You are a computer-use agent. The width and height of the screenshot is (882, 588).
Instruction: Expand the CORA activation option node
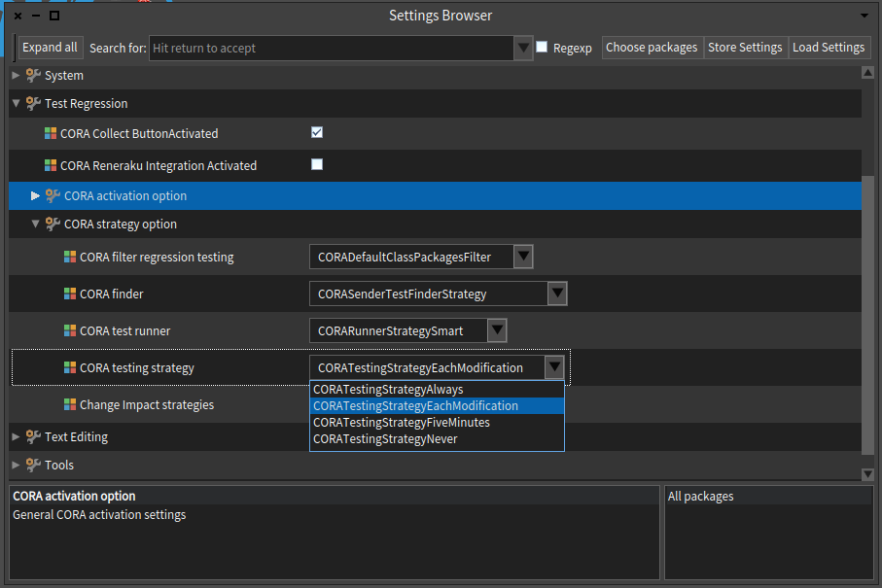[35, 195]
